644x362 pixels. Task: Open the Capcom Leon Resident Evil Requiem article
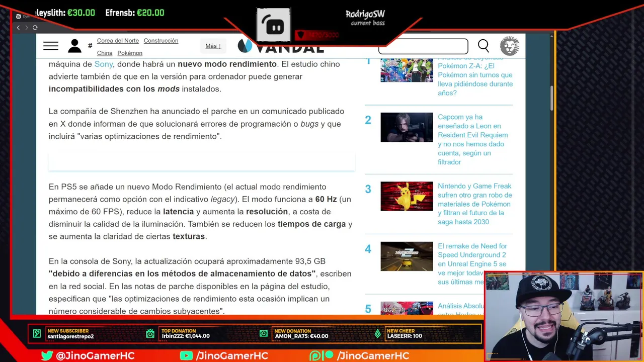[x=473, y=139]
